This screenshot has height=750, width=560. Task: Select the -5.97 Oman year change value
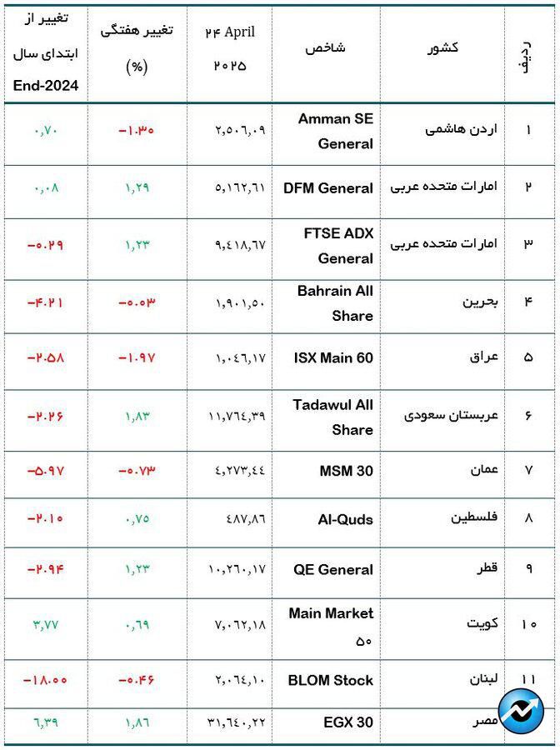tap(46, 471)
